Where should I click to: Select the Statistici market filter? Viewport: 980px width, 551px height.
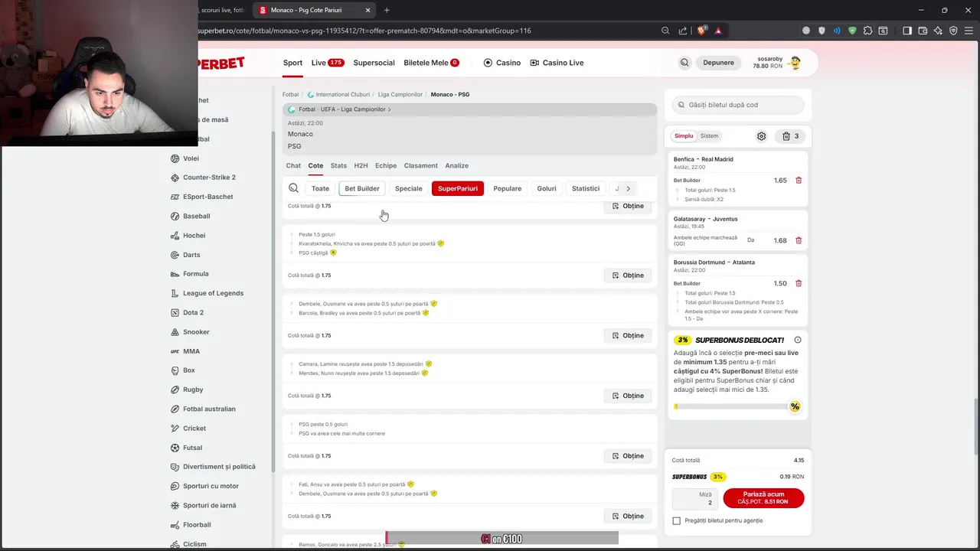coord(586,188)
